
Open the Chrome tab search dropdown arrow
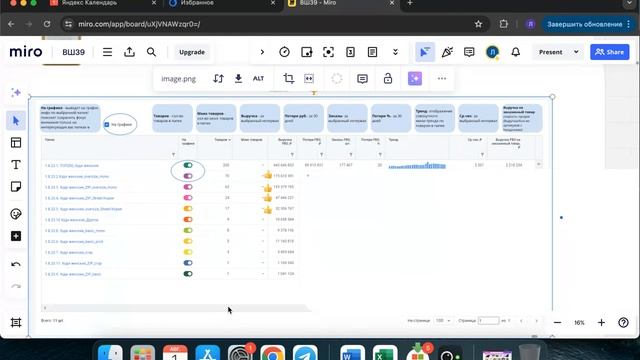[629, 3]
